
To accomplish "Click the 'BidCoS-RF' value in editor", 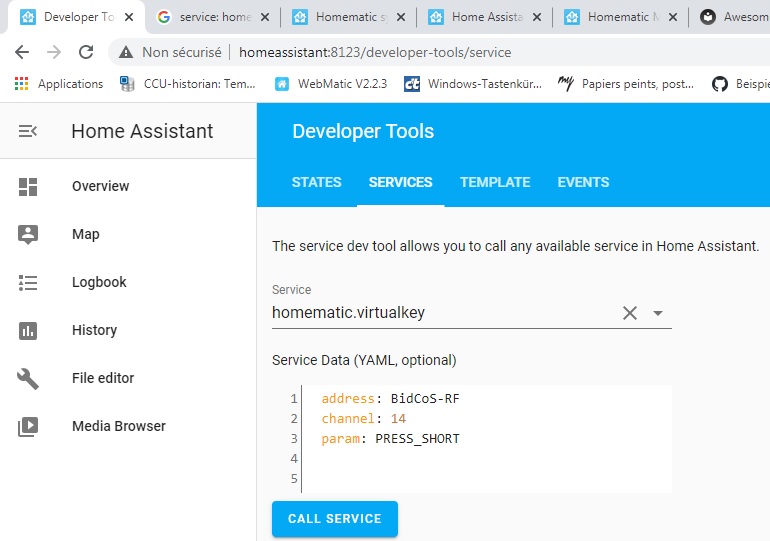I will tap(425, 398).
